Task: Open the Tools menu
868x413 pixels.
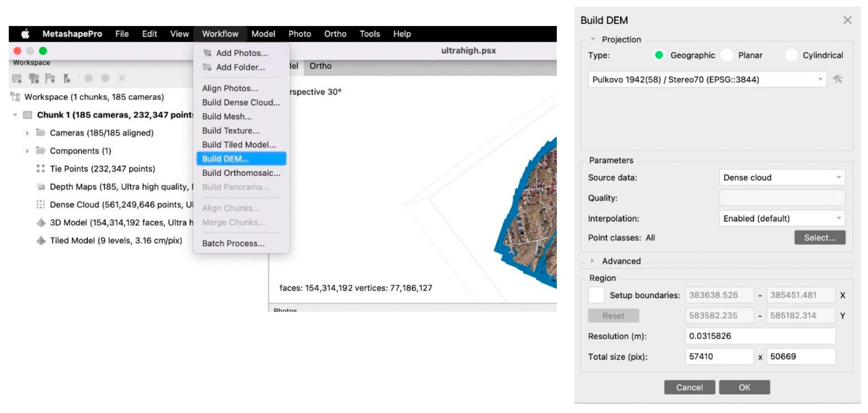Action: (370, 34)
